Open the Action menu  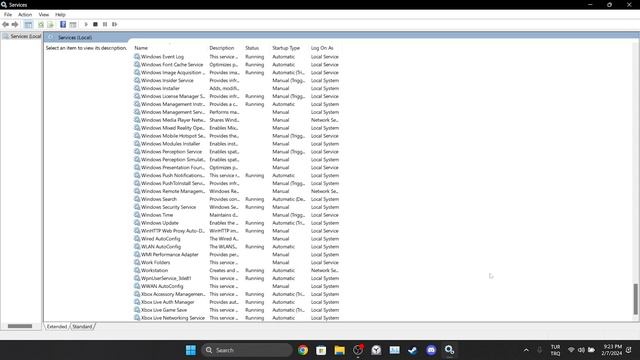click(25, 14)
